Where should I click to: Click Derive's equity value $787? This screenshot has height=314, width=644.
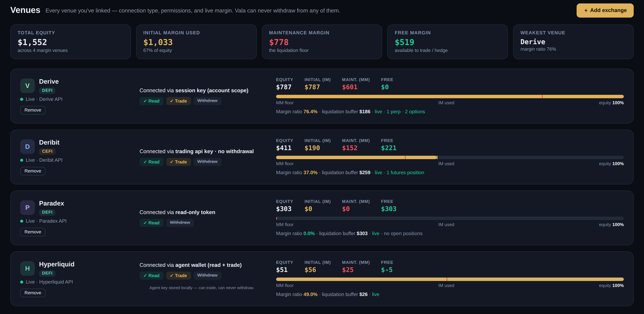coord(284,87)
